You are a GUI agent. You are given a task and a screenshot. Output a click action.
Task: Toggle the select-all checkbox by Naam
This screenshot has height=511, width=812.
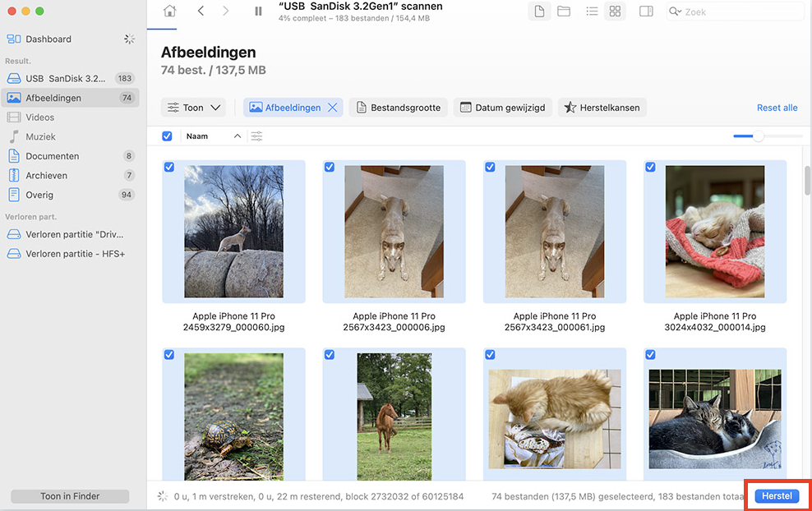click(168, 136)
